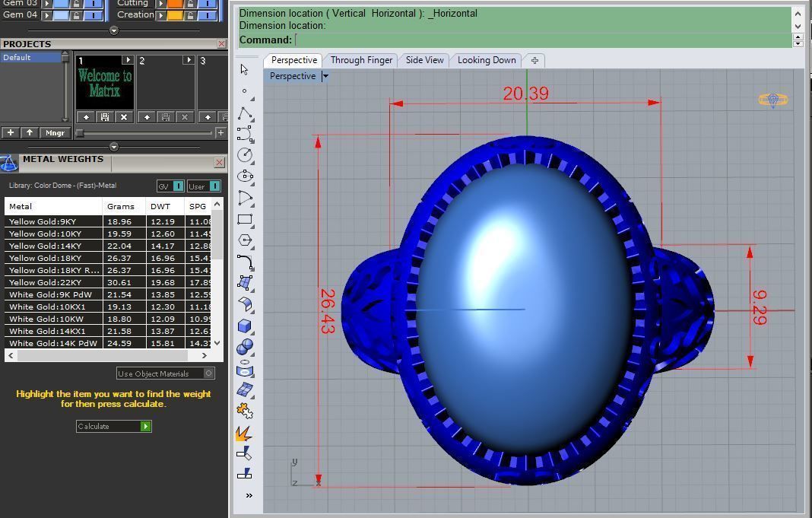This screenshot has height=518, width=812.
Task: Delete project slot 1 contents
Action: point(124,117)
